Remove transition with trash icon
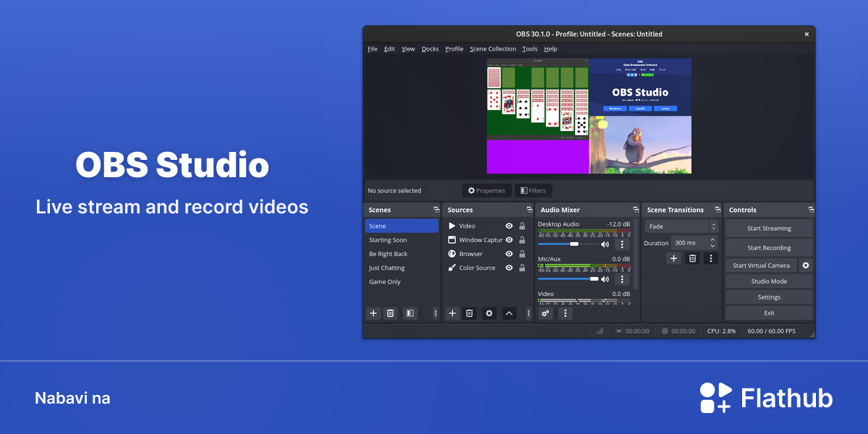Viewport: 868px width, 434px height. coord(692,258)
